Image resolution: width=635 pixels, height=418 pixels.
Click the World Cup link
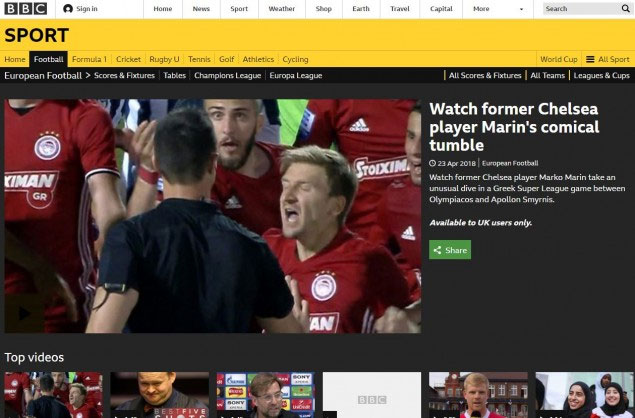point(557,59)
